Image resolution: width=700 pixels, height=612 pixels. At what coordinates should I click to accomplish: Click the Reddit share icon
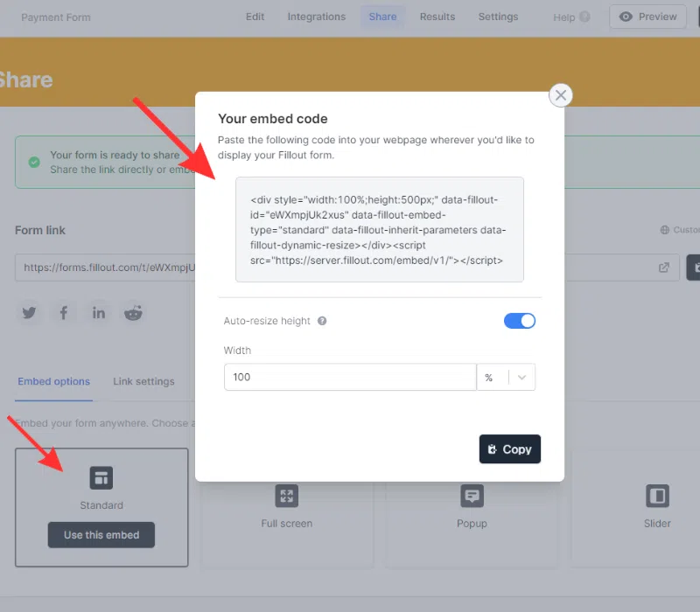click(x=133, y=313)
